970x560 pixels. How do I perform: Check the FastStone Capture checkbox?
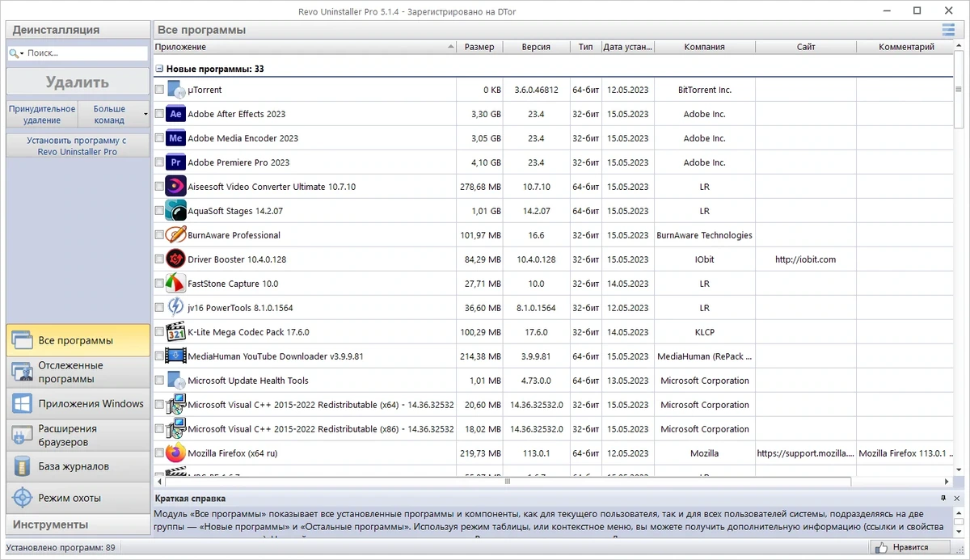click(x=159, y=284)
